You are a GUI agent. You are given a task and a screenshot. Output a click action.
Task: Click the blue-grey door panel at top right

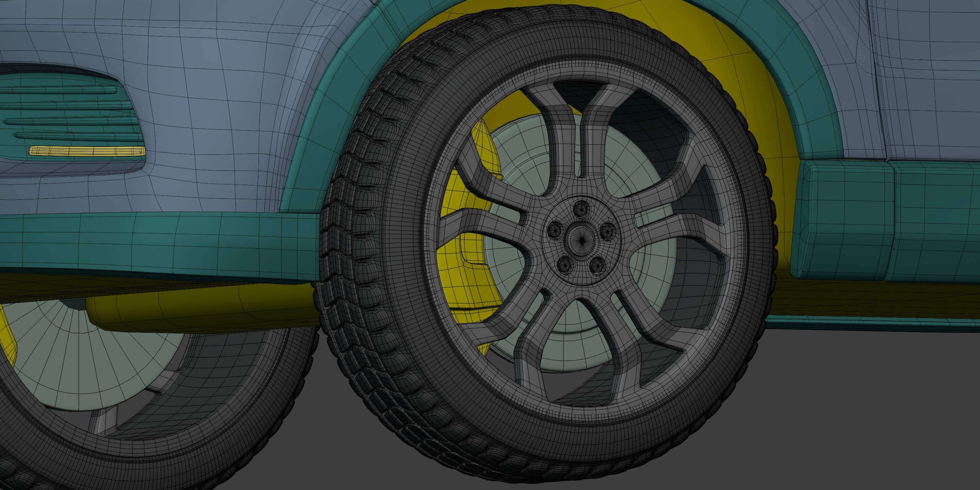[932, 76]
